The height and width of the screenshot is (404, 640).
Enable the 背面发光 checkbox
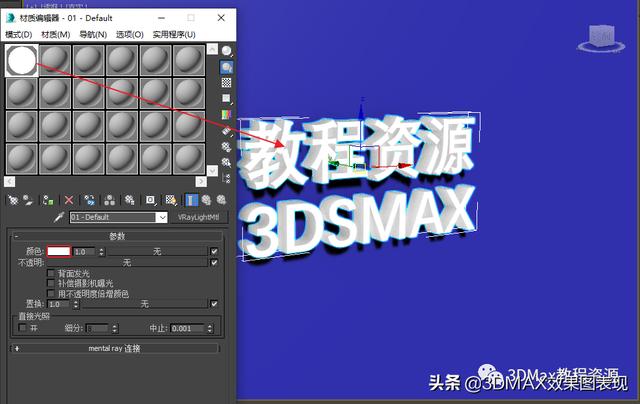coord(51,273)
